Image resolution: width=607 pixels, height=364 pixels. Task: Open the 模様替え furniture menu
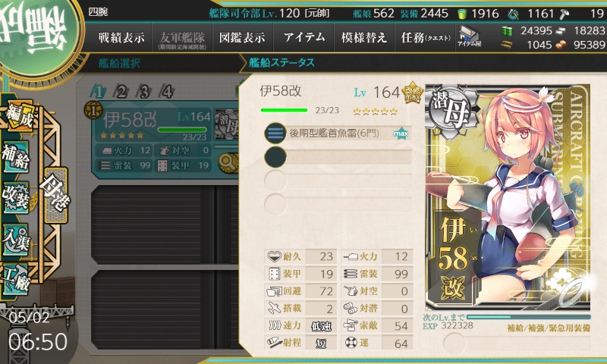(x=364, y=37)
